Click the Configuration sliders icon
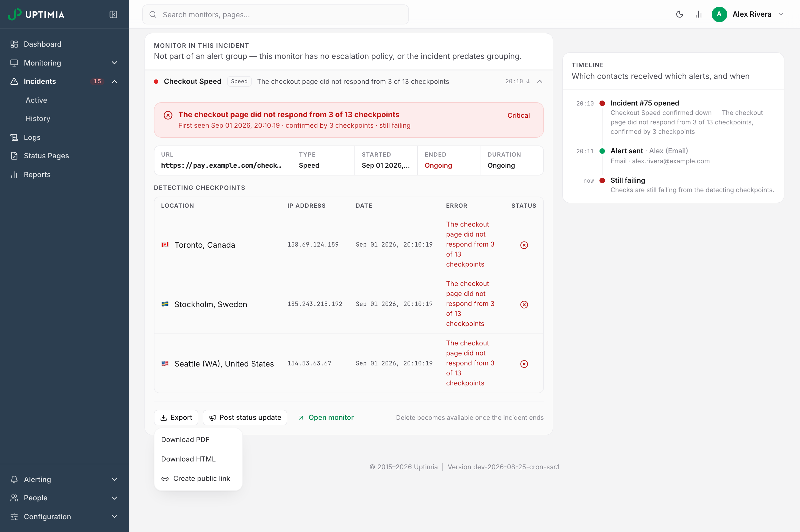Screen dimensions: 800x532 pos(14,516)
